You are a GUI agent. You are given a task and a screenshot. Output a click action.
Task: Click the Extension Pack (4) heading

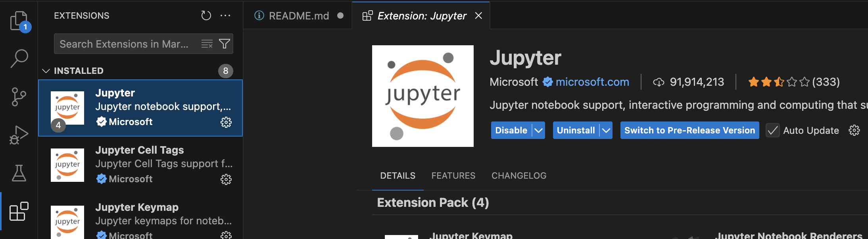coord(433,202)
